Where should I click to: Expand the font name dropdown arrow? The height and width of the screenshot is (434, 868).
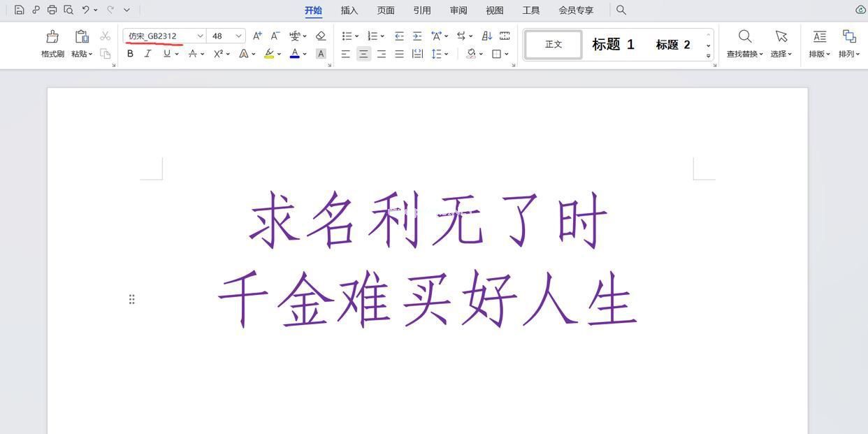pos(200,36)
